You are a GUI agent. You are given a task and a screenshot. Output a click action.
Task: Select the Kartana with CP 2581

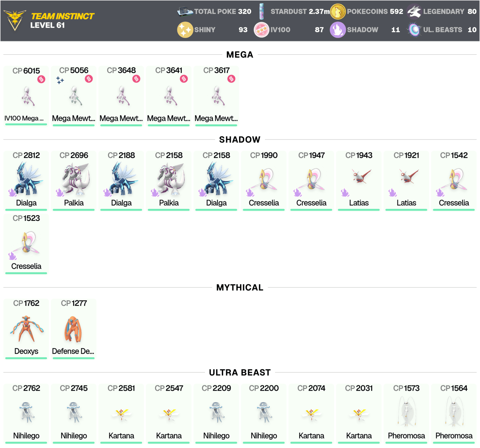121,414
